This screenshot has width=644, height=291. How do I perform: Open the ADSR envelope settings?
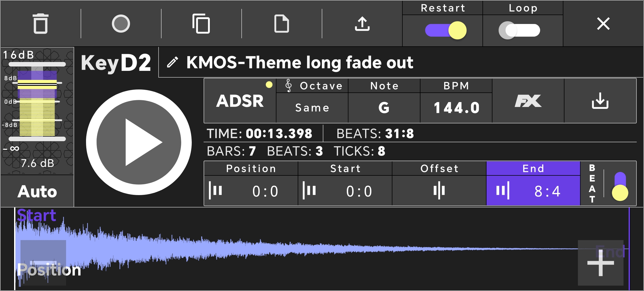[240, 101]
